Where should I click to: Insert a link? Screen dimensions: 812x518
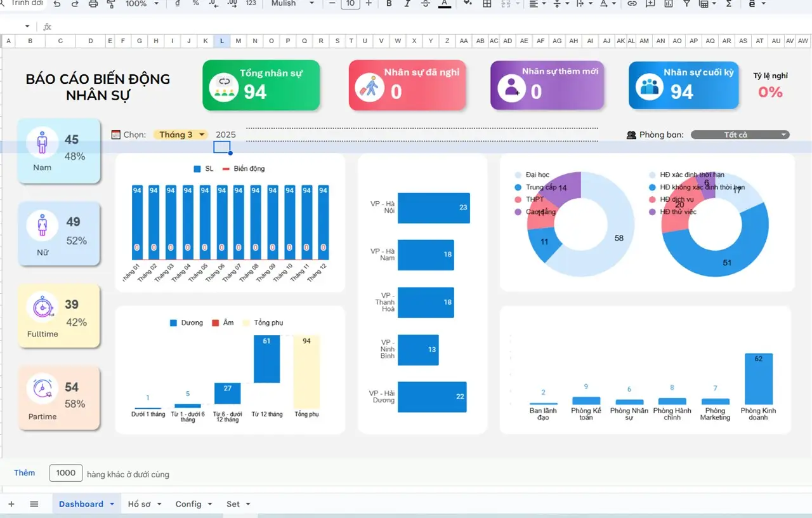click(632, 4)
